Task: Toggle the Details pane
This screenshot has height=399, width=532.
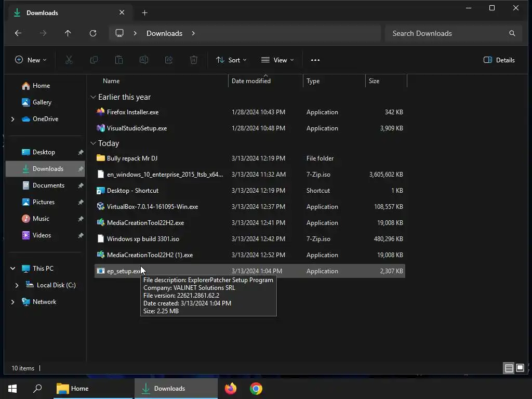Action: 499,60
